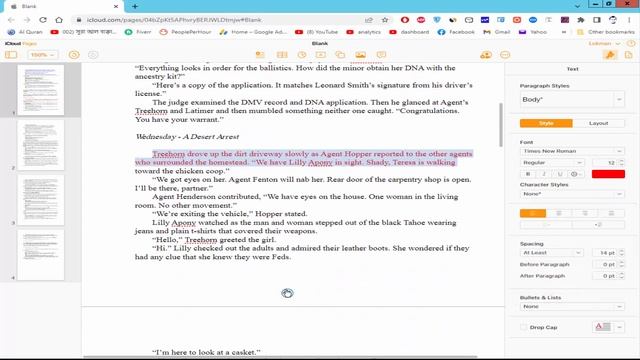Open the Lokman account menu
Viewport: 640px width, 360px height.
click(x=604, y=43)
